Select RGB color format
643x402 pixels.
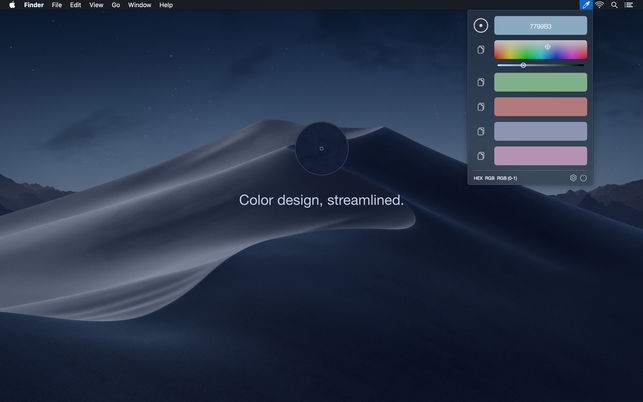490,178
